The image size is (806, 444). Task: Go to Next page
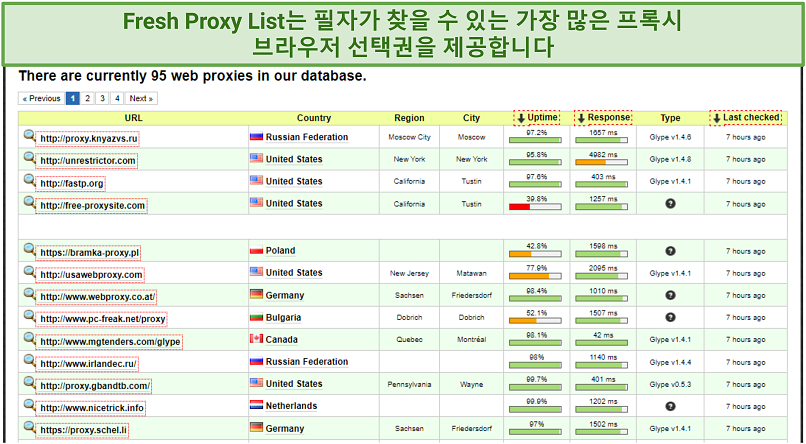click(x=141, y=98)
